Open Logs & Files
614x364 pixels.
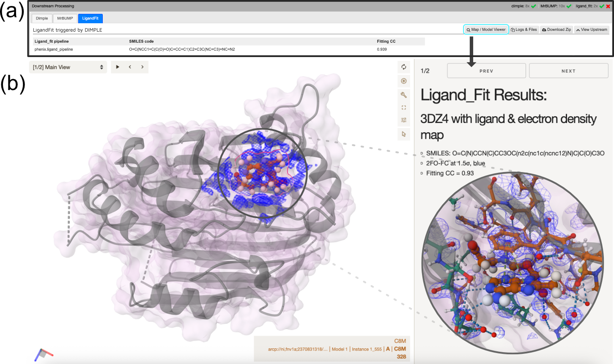(524, 30)
